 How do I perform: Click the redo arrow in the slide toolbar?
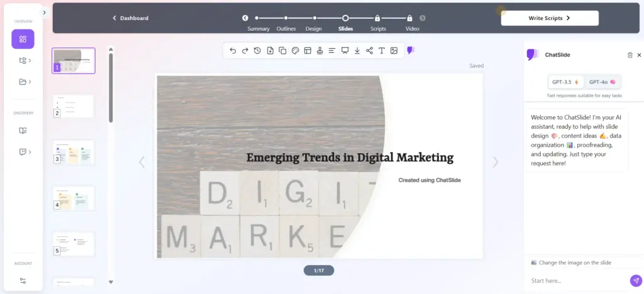pyautogui.click(x=245, y=51)
